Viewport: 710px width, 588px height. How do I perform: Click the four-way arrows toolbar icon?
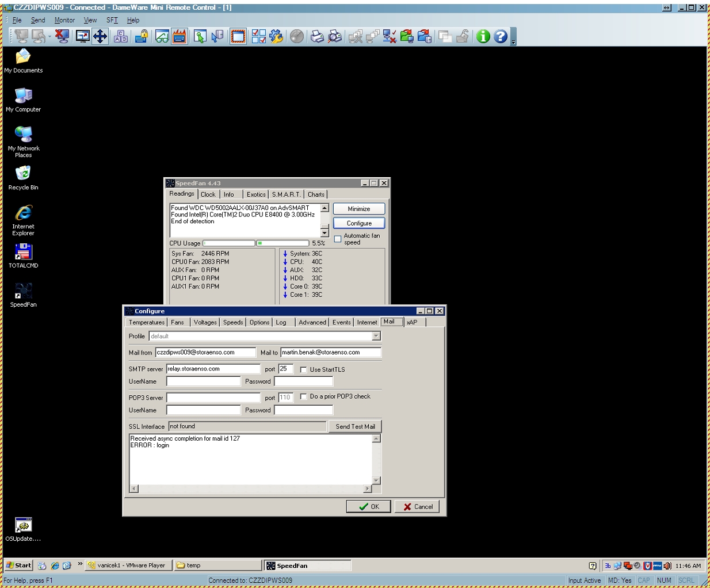pos(100,36)
